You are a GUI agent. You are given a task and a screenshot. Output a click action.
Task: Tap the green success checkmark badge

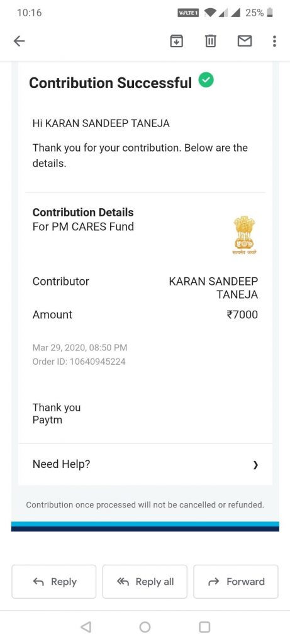(206, 80)
